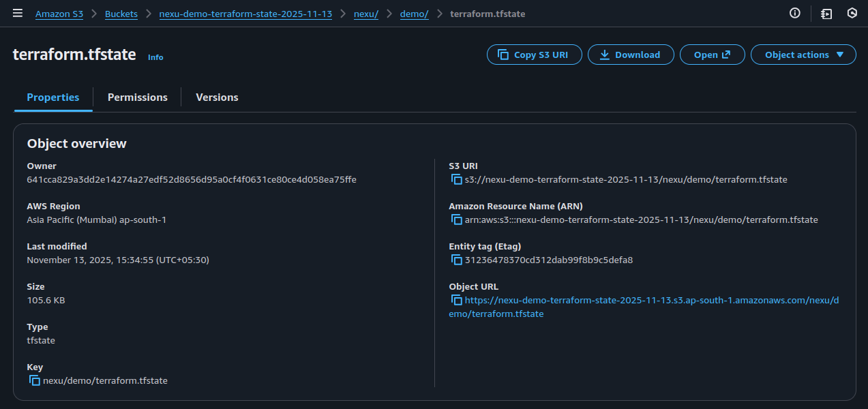Screen dimensions: 868x409
Task: Click the Copy S3 URI button
Action: click(534, 55)
